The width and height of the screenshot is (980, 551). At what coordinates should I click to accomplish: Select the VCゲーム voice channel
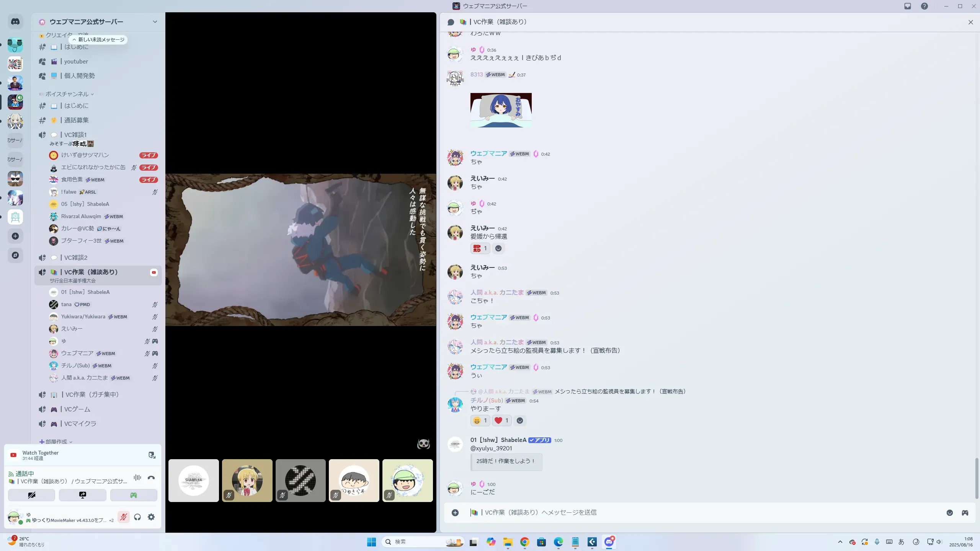click(77, 409)
